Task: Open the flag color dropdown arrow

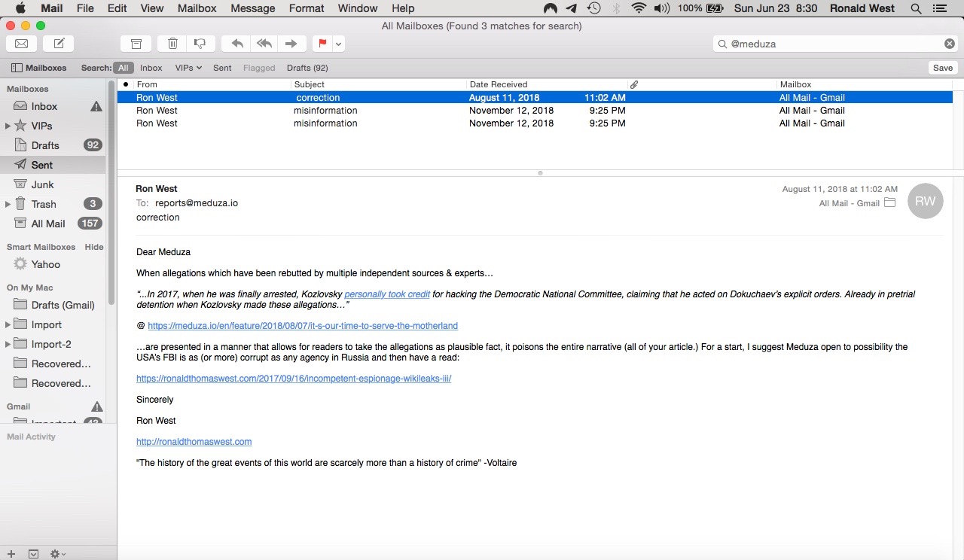Action: click(339, 44)
